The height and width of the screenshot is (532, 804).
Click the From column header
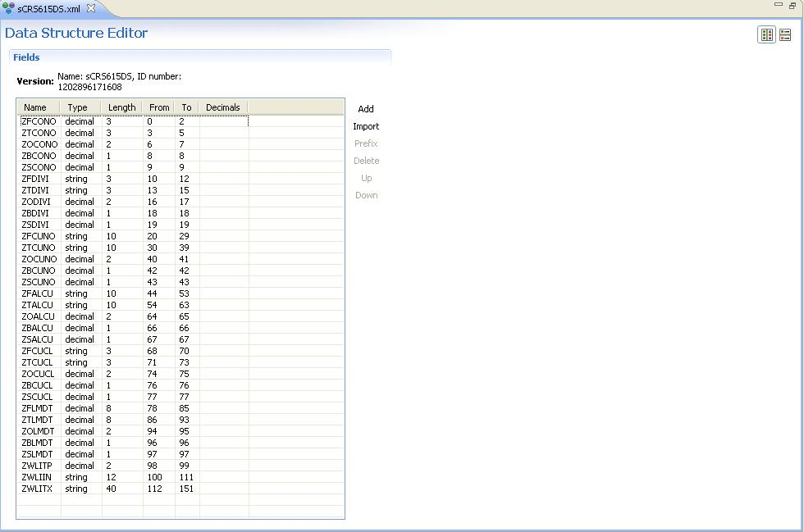158,107
